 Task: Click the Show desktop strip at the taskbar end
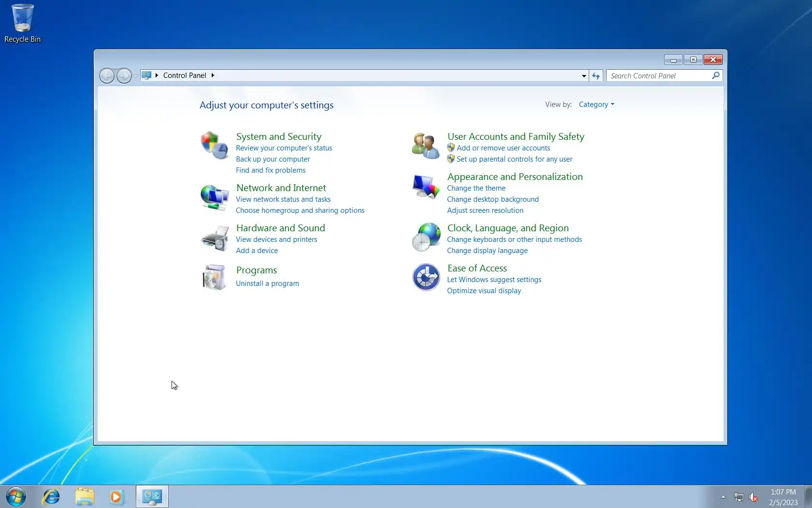click(808, 497)
